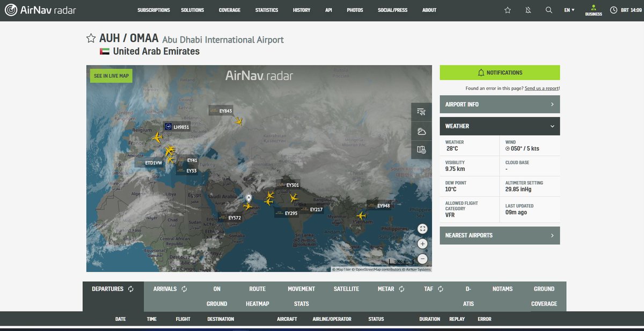Open the MapTiler attribution link
The height and width of the screenshot is (331, 644).
[341, 270]
